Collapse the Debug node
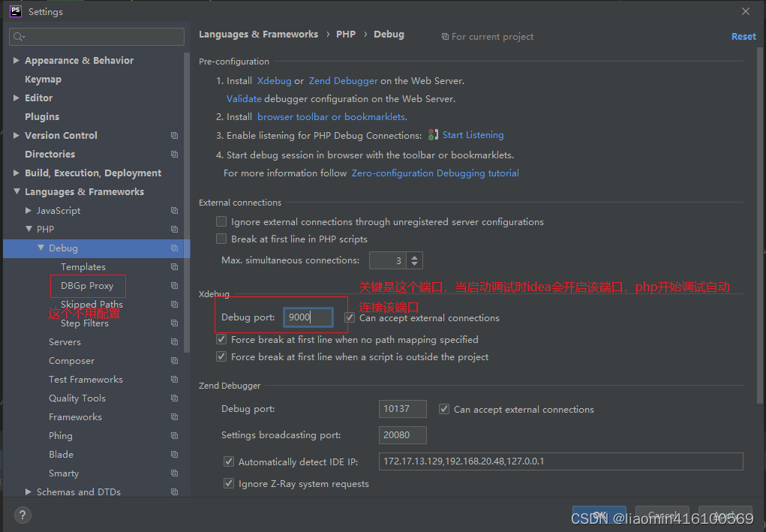The width and height of the screenshot is (766, 532). pyautogui.click(x=41, y=248)
